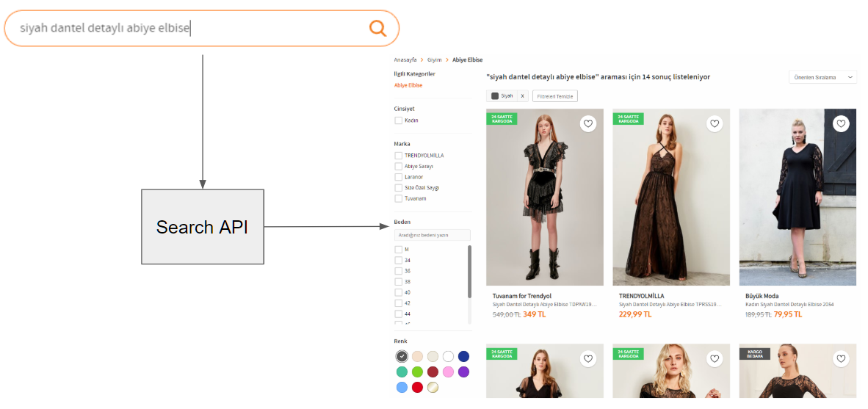Click Abiye Elbise breadcrumb
This screenshot has width=868, height=409.
click(x=467, y=59)
